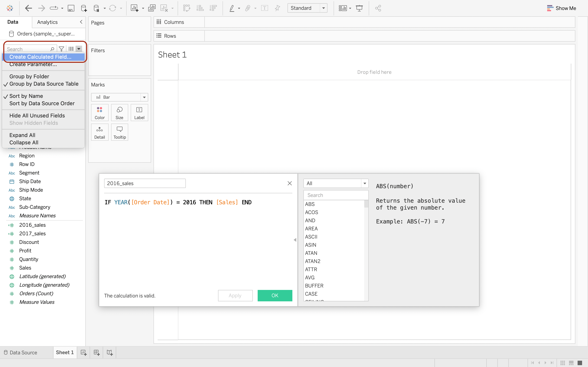Viewport: 588px width, 367px height.
Task: Click the Swap Rows and Columns icon
Action: [187, 8]
